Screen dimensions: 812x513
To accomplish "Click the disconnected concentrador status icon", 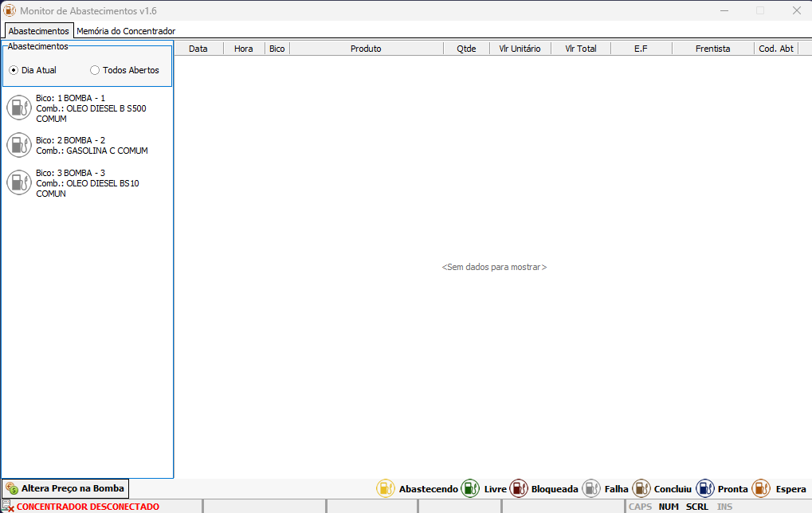I will (8, 507).
